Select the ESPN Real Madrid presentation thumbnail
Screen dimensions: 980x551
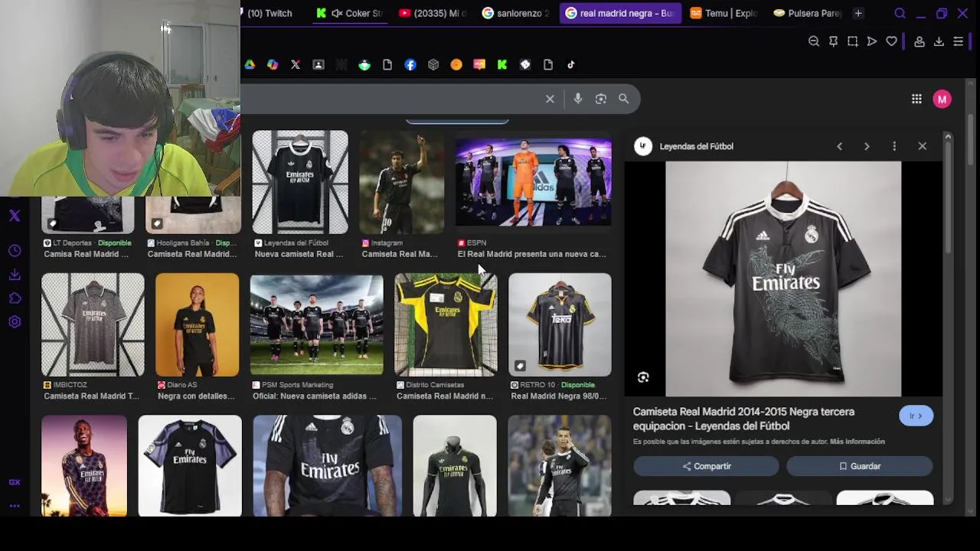(534, 182)
